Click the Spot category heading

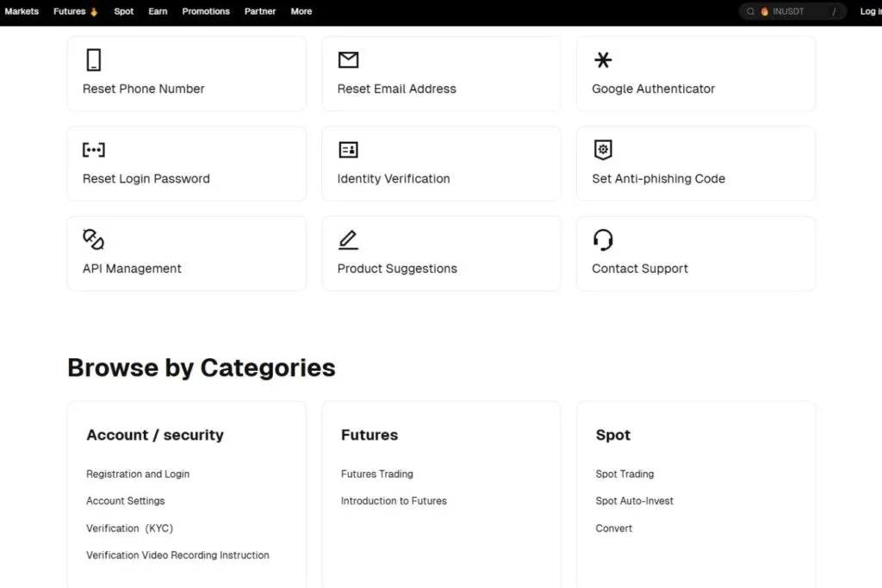click(613, 435)
